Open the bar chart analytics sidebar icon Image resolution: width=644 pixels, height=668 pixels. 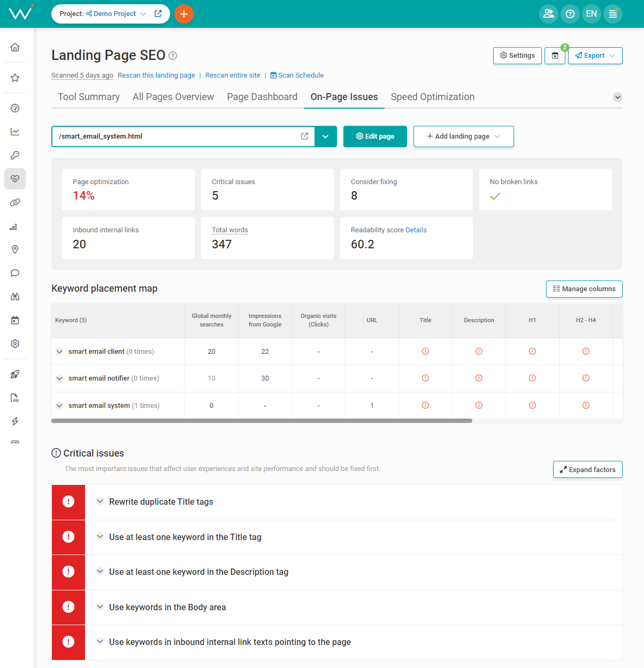pos(15,226)
